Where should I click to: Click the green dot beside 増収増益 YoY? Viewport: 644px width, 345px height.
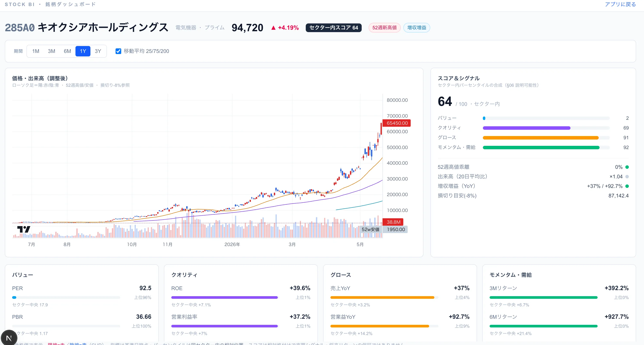[x=627, y=186]
